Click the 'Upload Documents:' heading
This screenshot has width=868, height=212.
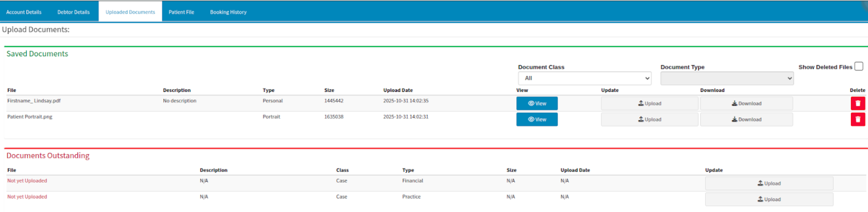tap(36, 29)
